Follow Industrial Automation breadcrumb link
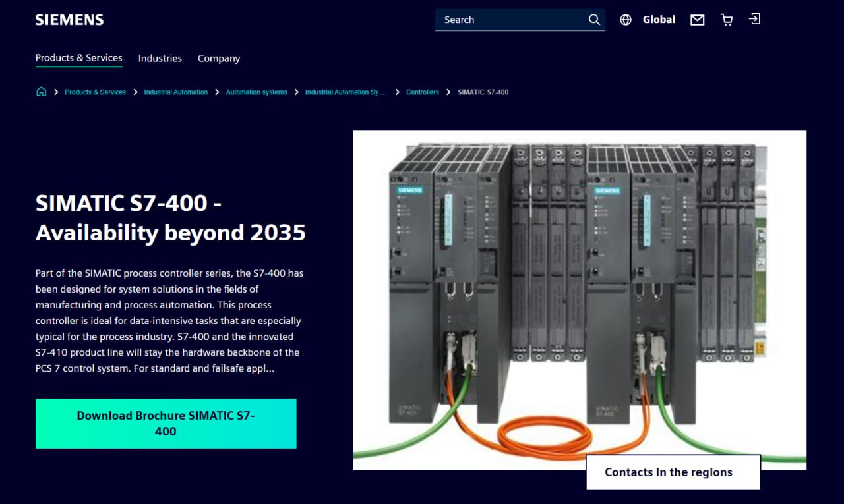Screen dimensions: 844x504 [176, 92]
